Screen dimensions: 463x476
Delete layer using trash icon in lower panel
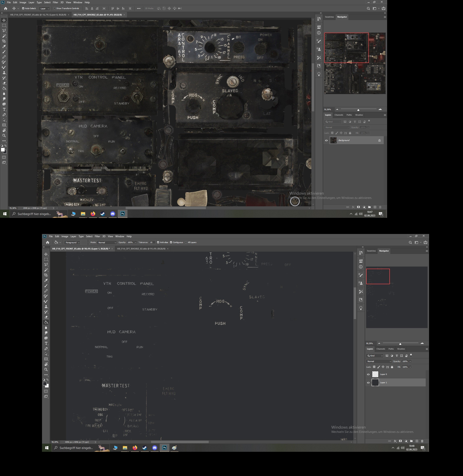tap(422, 441)
